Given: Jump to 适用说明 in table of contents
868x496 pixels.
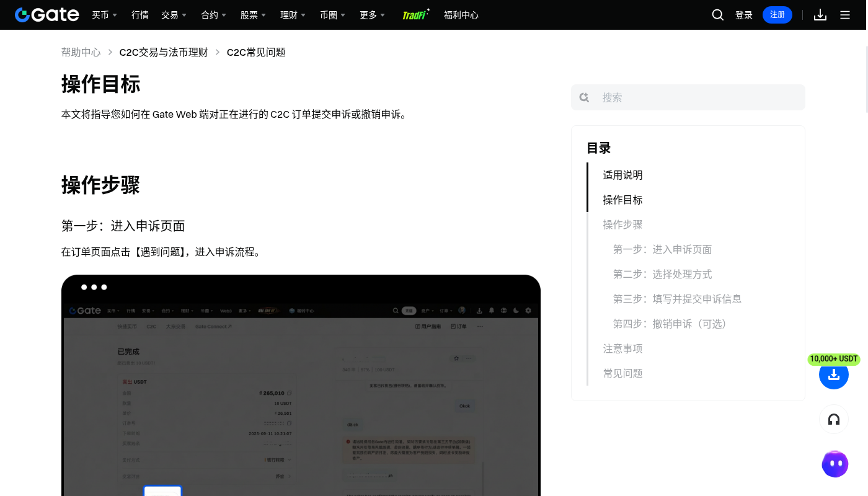Looking at the screenshot, I should click(x=622, y=175).
